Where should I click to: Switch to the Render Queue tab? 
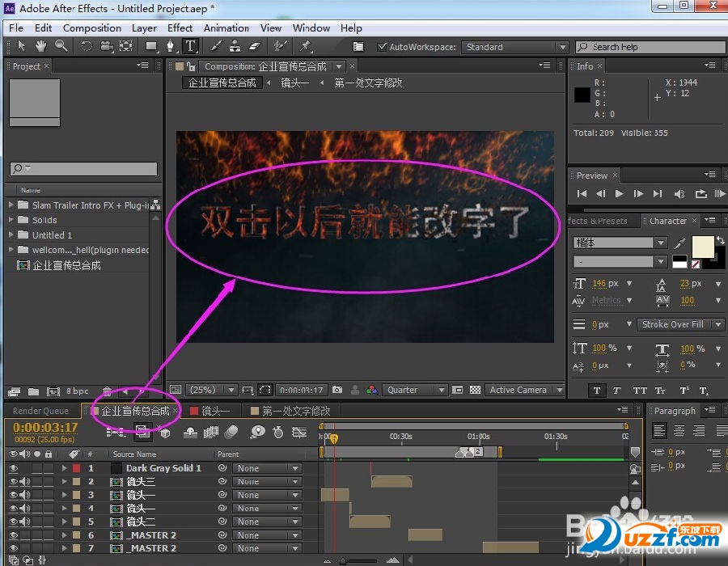click(x=41, y=411)
